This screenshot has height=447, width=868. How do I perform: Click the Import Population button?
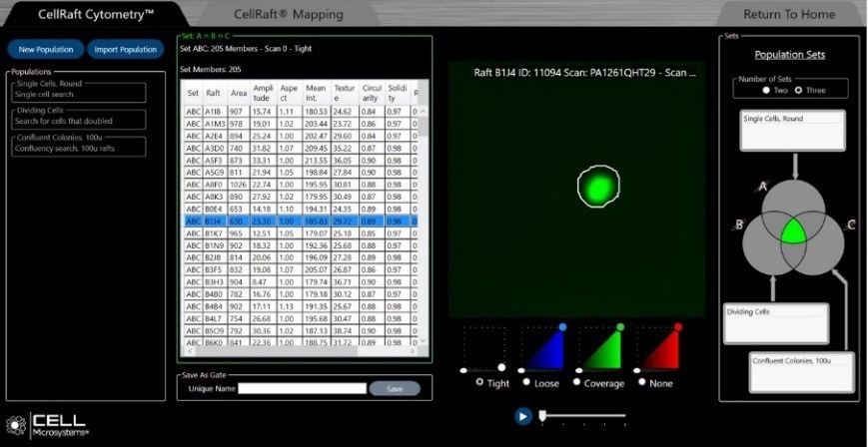point(124,49)
